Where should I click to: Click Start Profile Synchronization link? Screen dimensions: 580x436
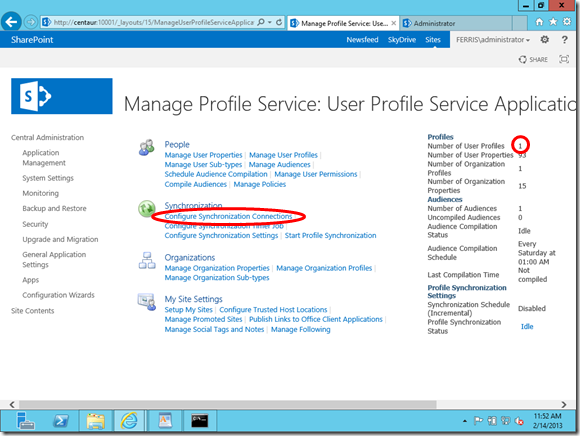pyautogui.click(x=330, y=236)
